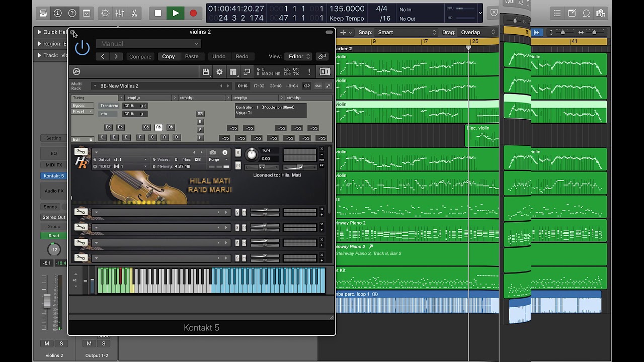644x362 pixels.
Task: Click the script Bypass button
Action: tap(83, 106)
